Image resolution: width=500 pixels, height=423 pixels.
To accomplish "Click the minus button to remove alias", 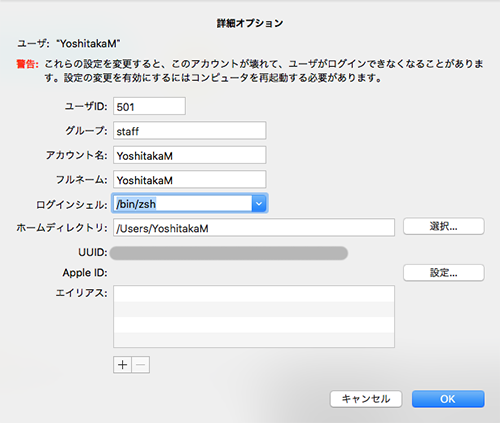I will [141, 365].
